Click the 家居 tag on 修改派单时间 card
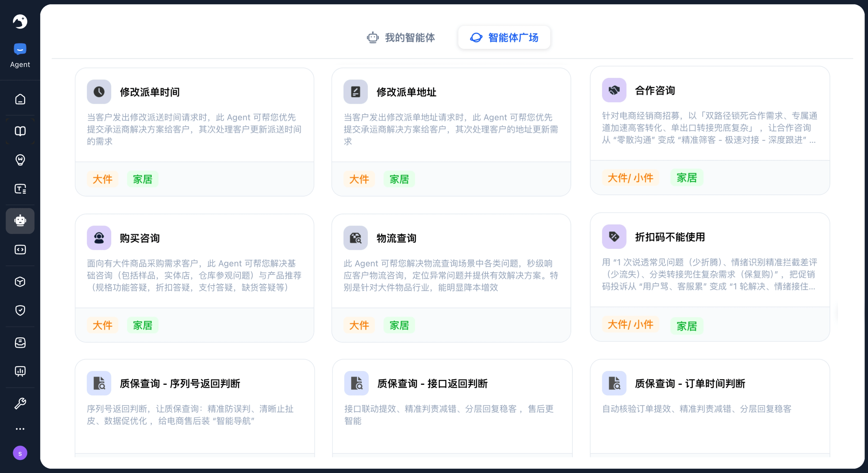The height and width of the screenshot is (473, 868). click(143, 179)
